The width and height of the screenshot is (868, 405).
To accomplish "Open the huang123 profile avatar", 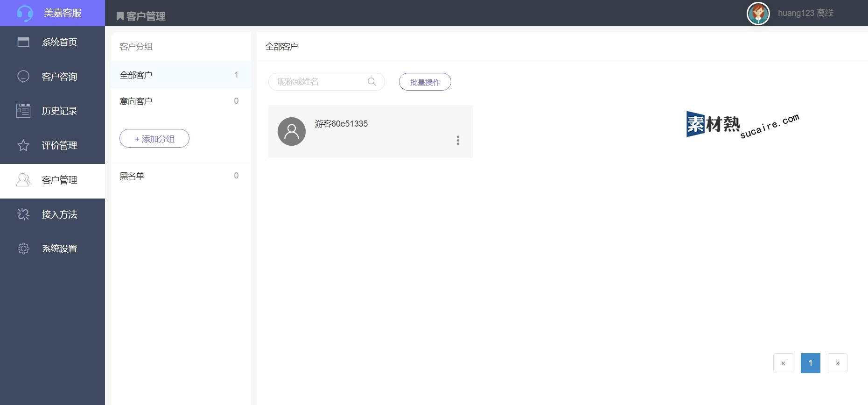I will [758, 13].
